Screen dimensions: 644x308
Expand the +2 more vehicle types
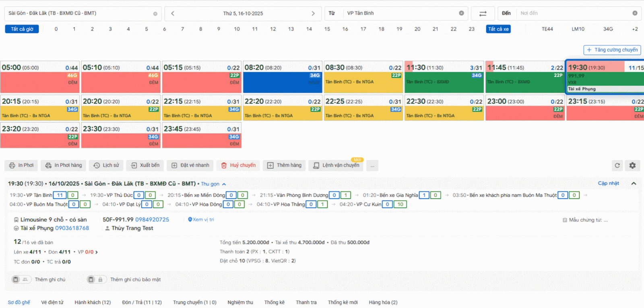click(x=635, y=29)
